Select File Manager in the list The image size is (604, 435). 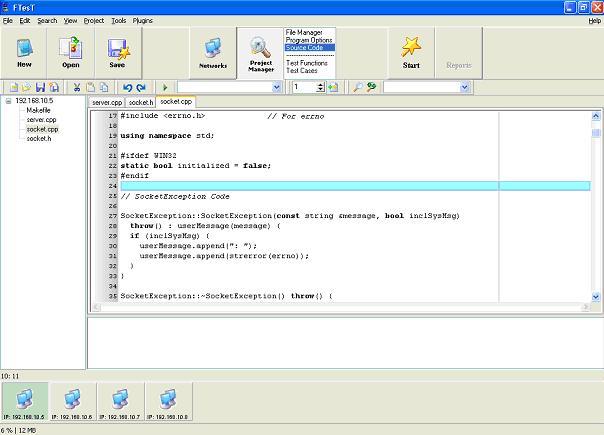coord(305,33)
